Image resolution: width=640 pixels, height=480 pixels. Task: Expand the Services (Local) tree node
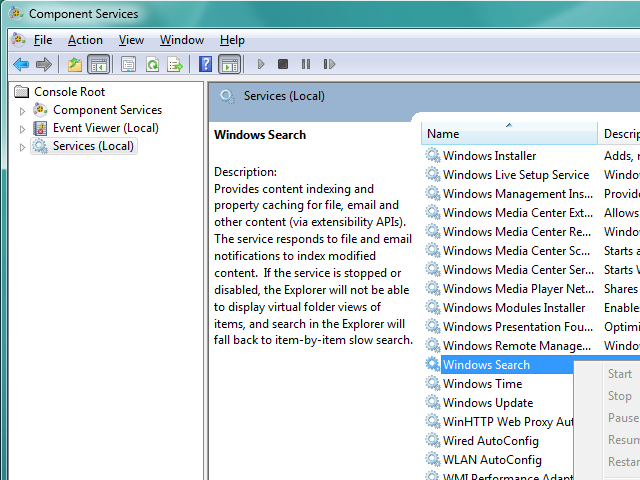tap(22, 147)
